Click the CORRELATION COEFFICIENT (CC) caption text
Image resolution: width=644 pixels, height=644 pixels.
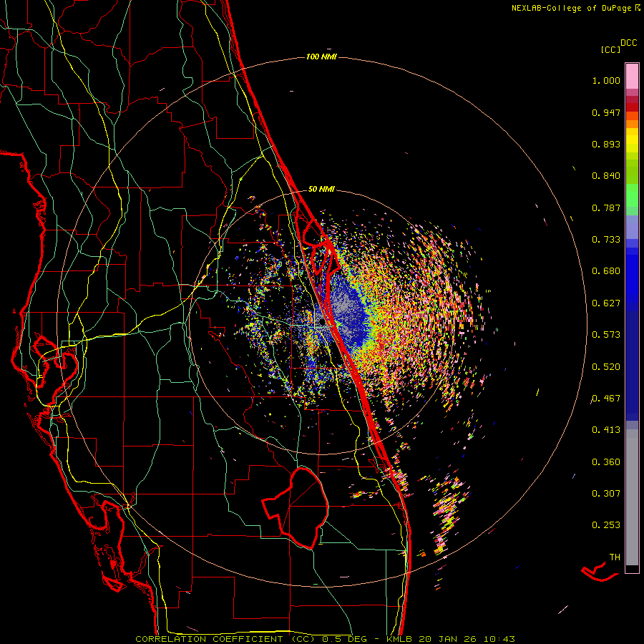225,639
